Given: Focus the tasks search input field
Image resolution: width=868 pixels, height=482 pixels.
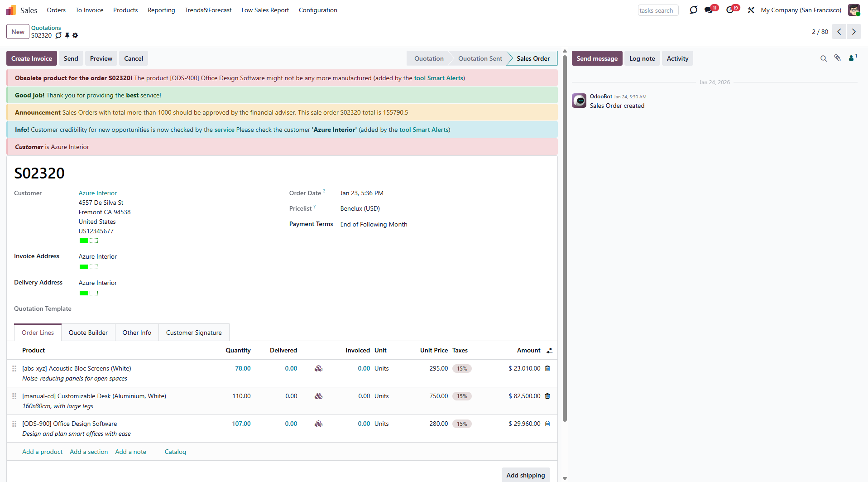Looking at the screenshot, I should [657, 10].
